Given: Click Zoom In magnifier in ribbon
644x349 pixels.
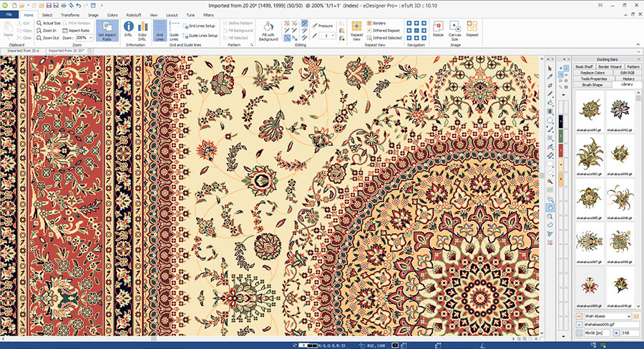Looking at the screenshot, I should click(47, 30).
